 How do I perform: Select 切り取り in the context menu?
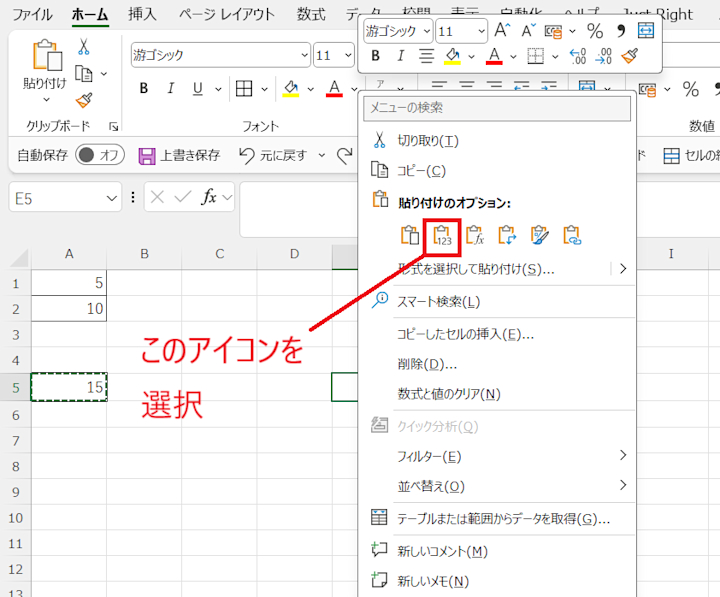[497, 141]
